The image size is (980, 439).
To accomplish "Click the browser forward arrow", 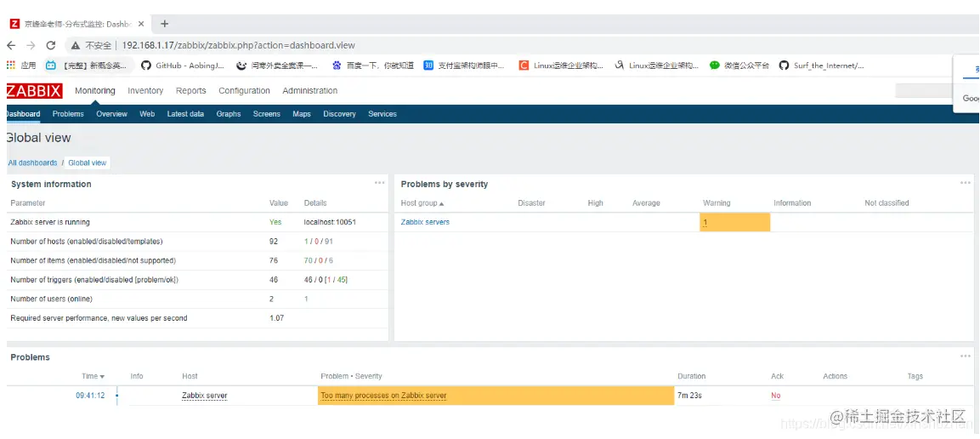I will [31, 45].
